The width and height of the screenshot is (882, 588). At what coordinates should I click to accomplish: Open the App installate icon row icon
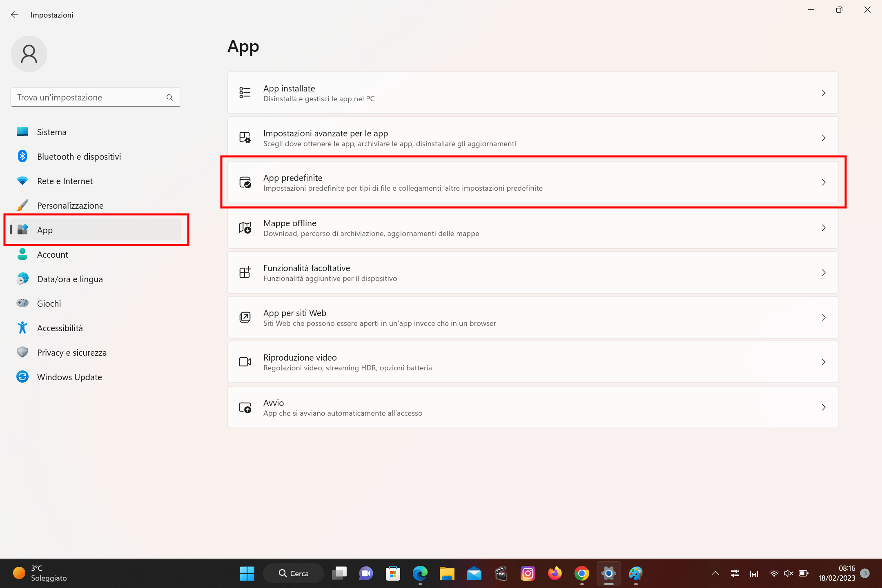coord(245,93)
